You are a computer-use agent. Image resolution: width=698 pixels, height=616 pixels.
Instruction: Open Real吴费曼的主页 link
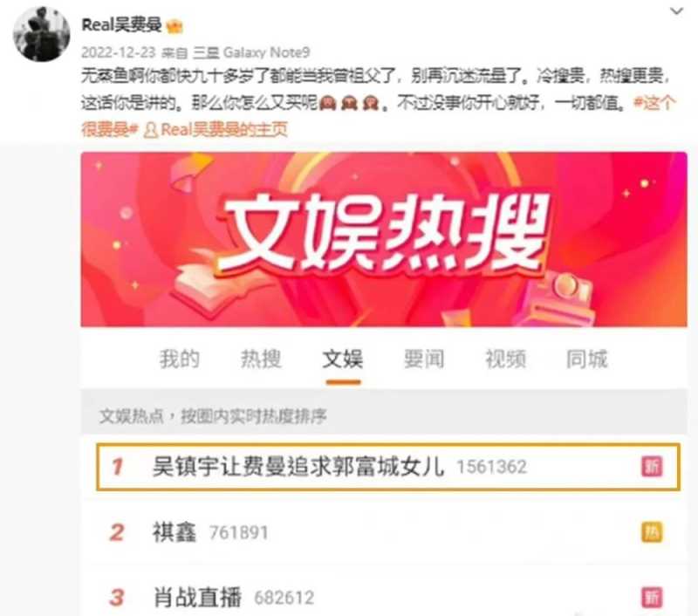[x=224, y=129]
